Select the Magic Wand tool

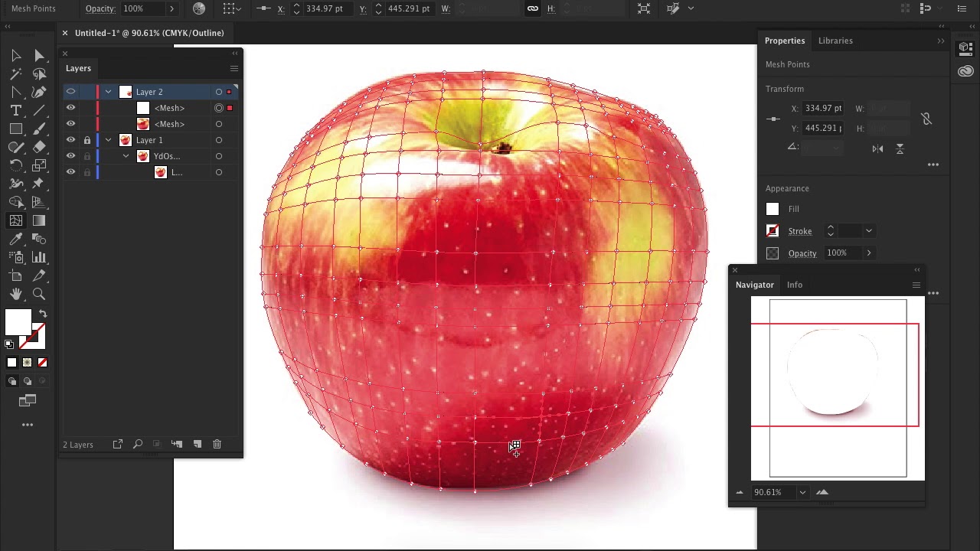[x=16, y=74]
